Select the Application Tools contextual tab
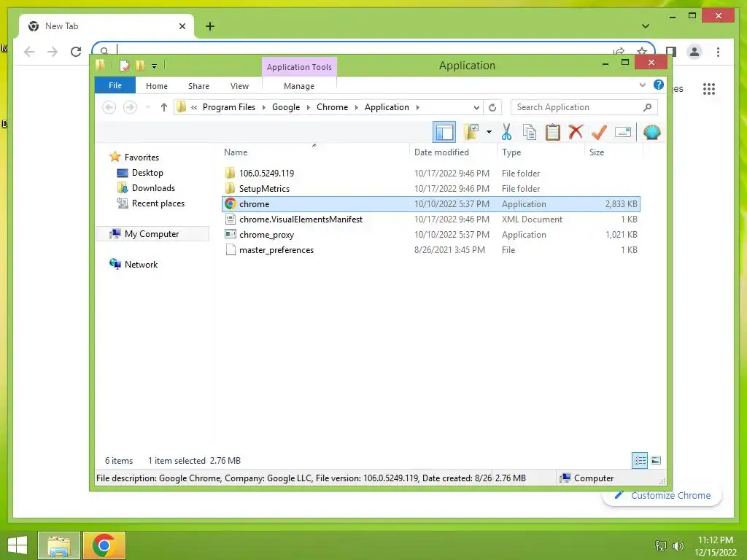 coord(299,67)
